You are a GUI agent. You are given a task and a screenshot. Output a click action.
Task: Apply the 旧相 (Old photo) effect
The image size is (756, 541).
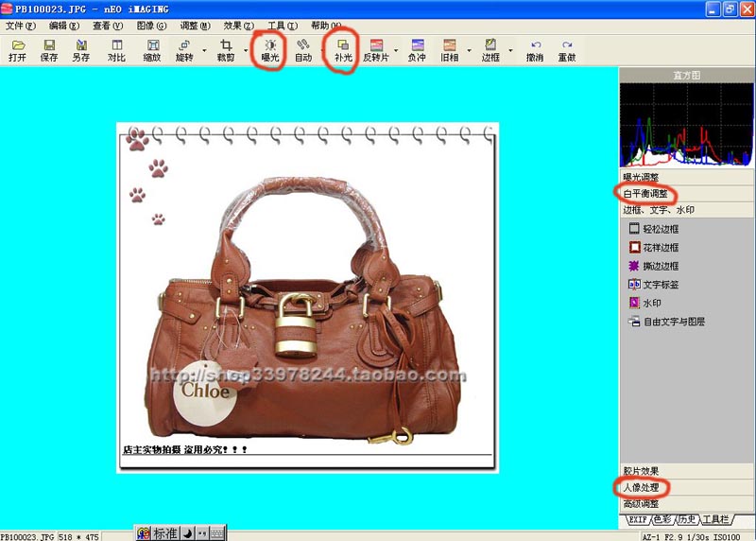tap(450, 51)
